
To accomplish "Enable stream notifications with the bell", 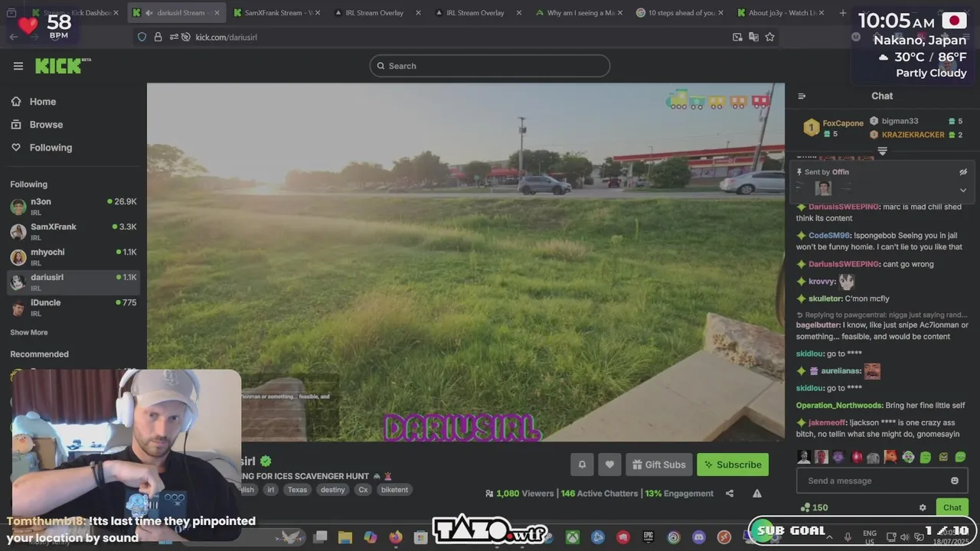I will 582,465.
